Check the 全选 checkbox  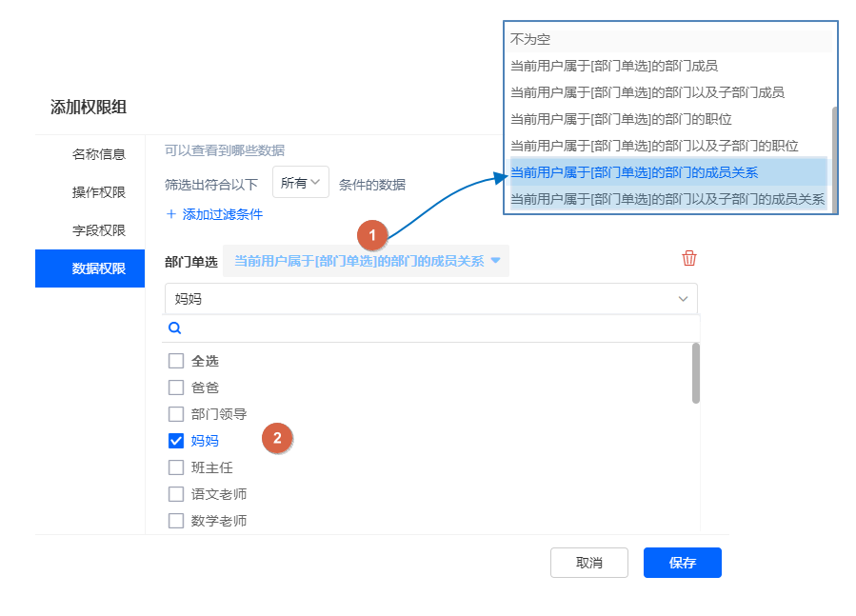(x=175, y=361)
